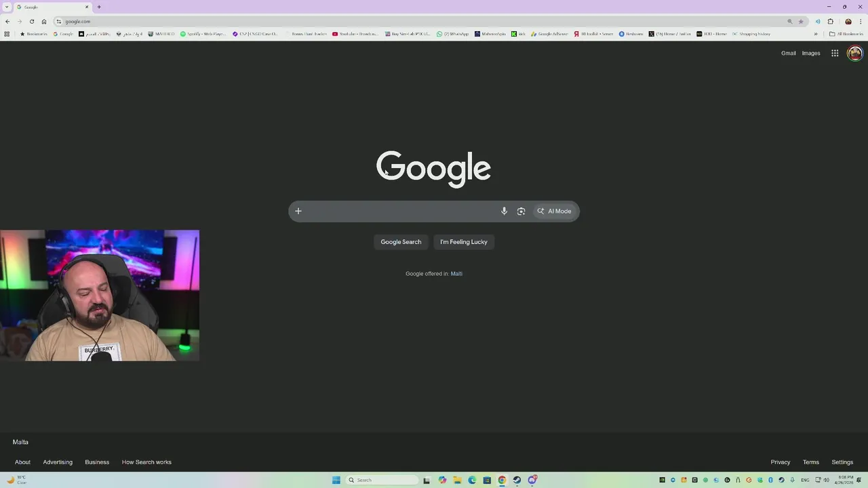868x488 pixels.
Task: Open the Bookmarks star folder
Action: tap(34, 34)
